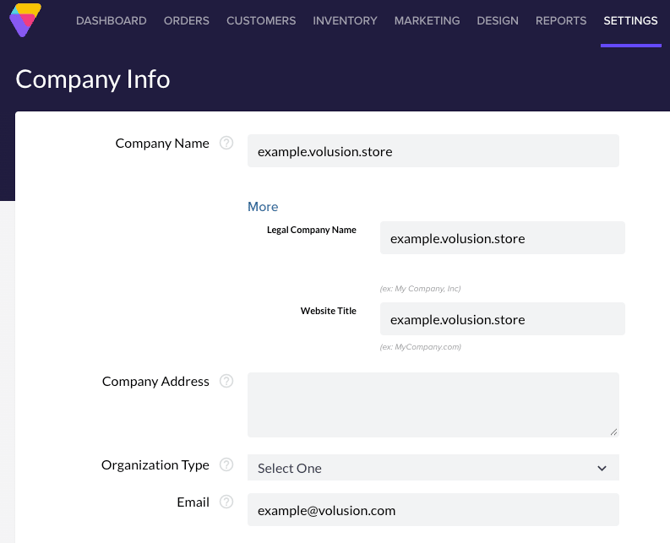The image size is (670, 543).
Task: Click the Company Address resize handle
Action: 614,432
